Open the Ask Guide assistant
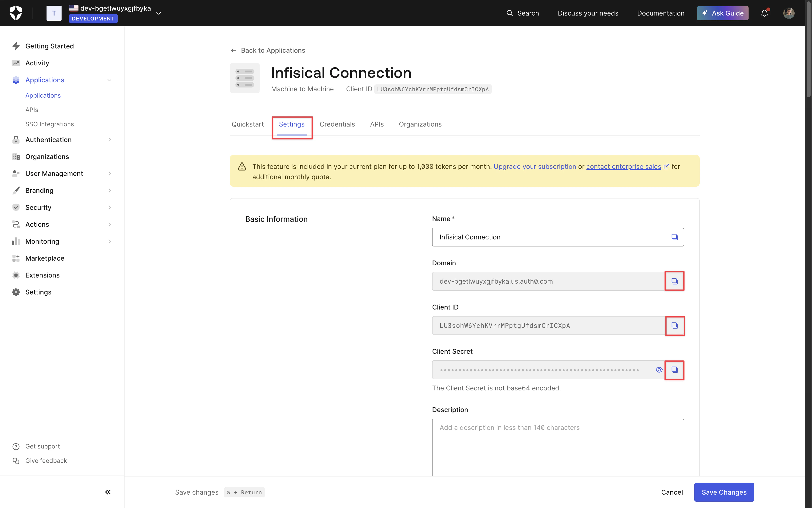The image size is (812, 508). 722,13
